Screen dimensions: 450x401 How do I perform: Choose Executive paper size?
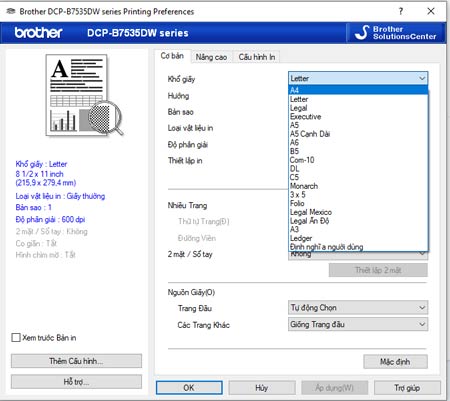[x=358, y=116]
